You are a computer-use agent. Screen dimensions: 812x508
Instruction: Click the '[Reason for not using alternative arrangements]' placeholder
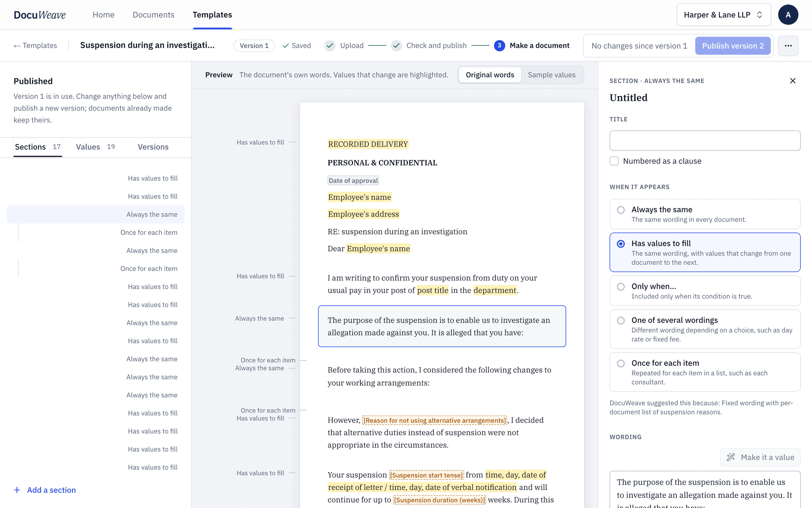pyautogui.click(x=434, y=420)
